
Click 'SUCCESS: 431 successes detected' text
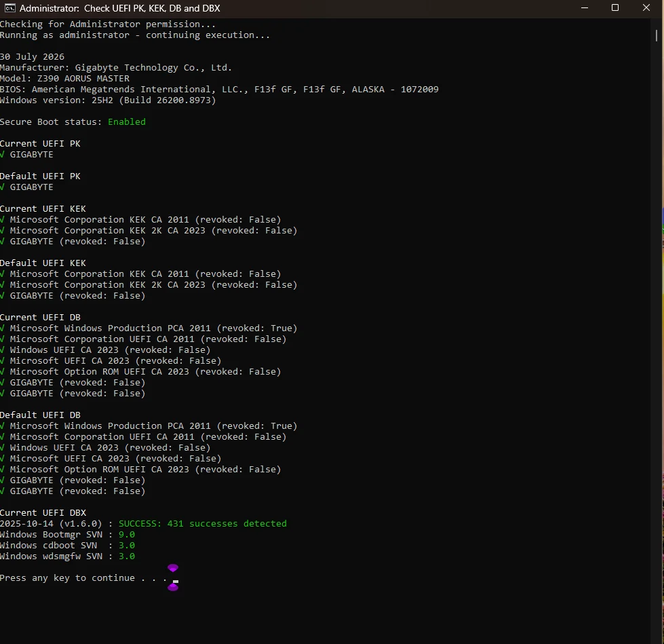click(x=202, y=524)
